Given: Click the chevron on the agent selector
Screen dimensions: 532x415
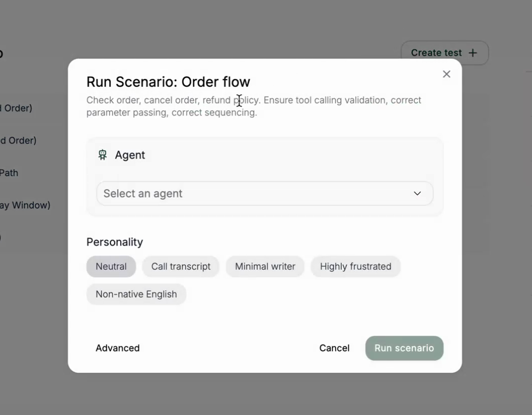Looking at the screenshot, I should (x=416, y=193).
